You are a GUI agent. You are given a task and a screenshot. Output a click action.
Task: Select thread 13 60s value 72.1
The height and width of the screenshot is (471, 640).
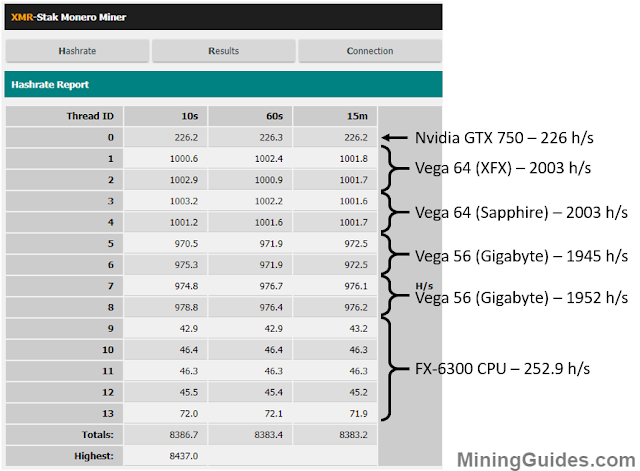(x=274, y=413)
